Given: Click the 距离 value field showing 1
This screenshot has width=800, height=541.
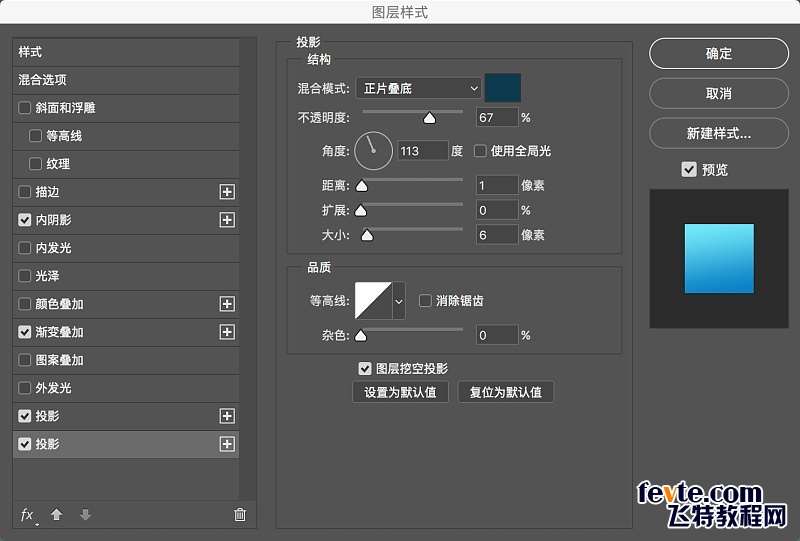Looking at the screenshot, I should click(x=497, y=185).
